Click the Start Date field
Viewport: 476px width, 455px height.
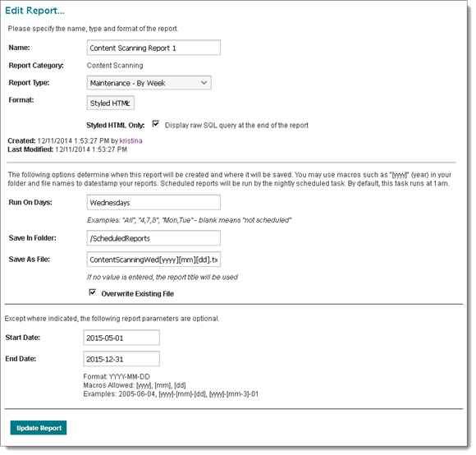click(121, 338)
